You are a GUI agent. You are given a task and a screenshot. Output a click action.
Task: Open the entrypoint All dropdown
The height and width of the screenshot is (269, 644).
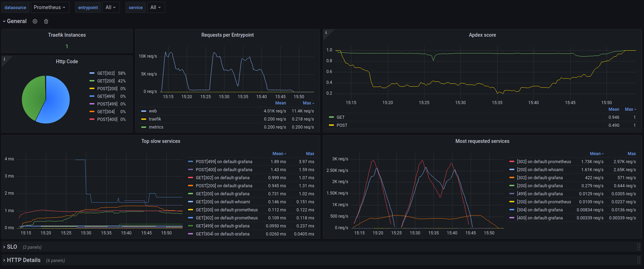[111, 7]
